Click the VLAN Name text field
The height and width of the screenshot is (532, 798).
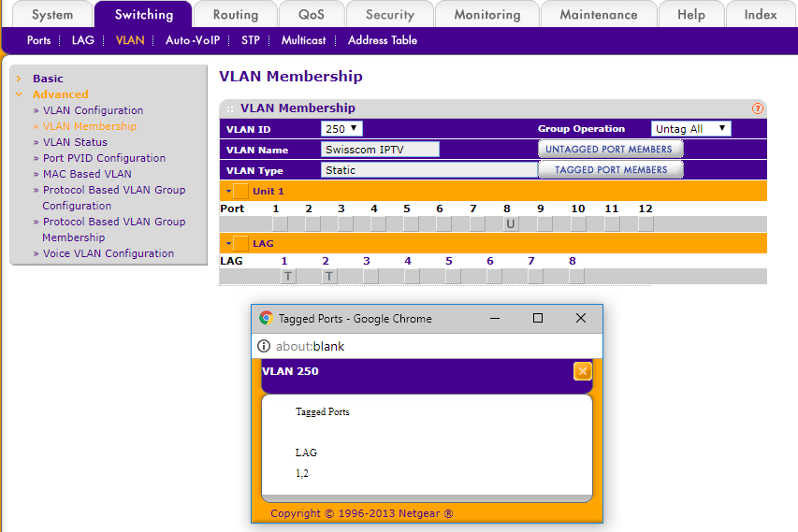(x=380, y=150)
